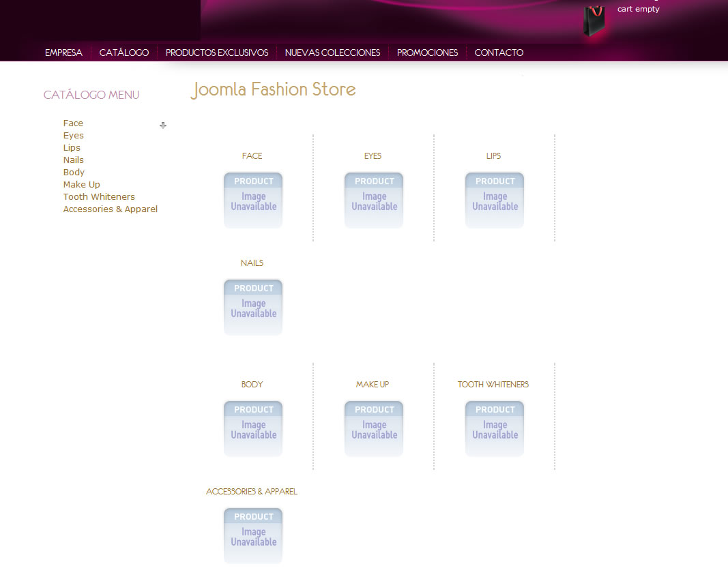This screenshot has width=728, height=579.
Task: Click the EYES category heading
Action: [373, 156]
